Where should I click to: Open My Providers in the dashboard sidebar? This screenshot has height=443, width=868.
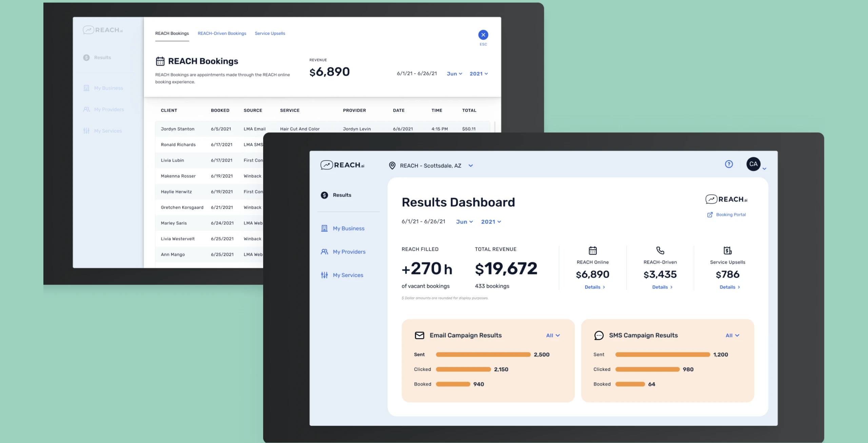349,252
